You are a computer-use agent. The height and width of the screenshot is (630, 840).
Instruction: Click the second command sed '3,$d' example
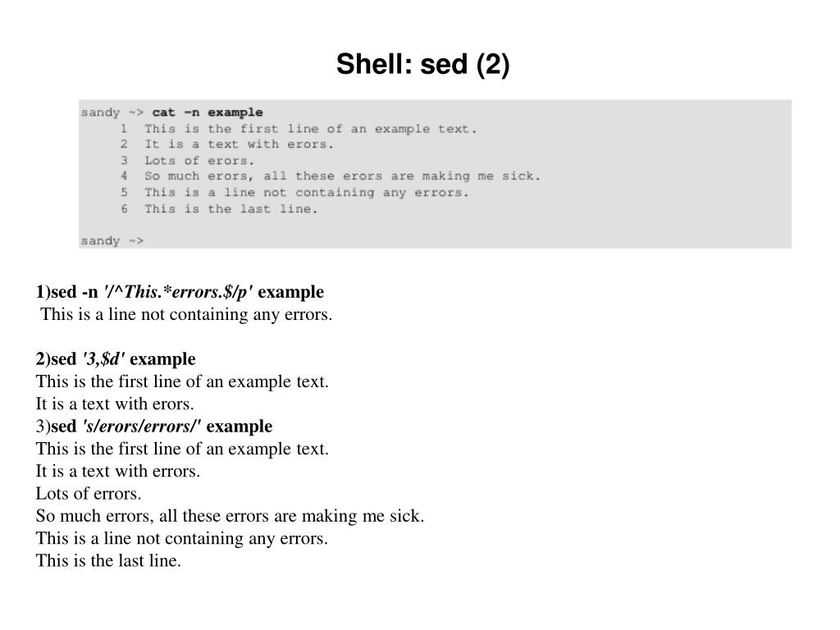[116, 359]
